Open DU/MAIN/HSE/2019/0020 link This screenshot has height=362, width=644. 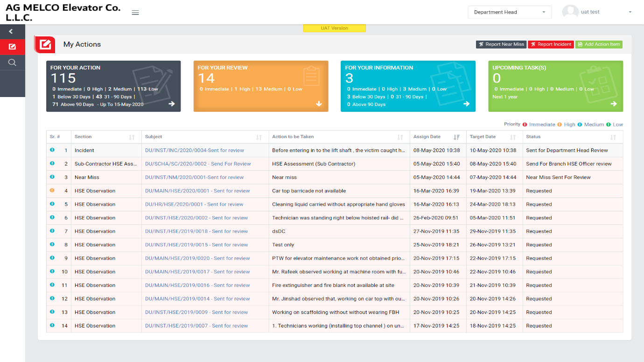(197, 258)
